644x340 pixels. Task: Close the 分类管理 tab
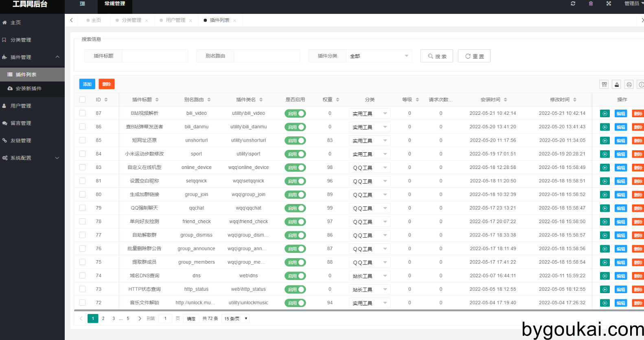click(147, 20)
